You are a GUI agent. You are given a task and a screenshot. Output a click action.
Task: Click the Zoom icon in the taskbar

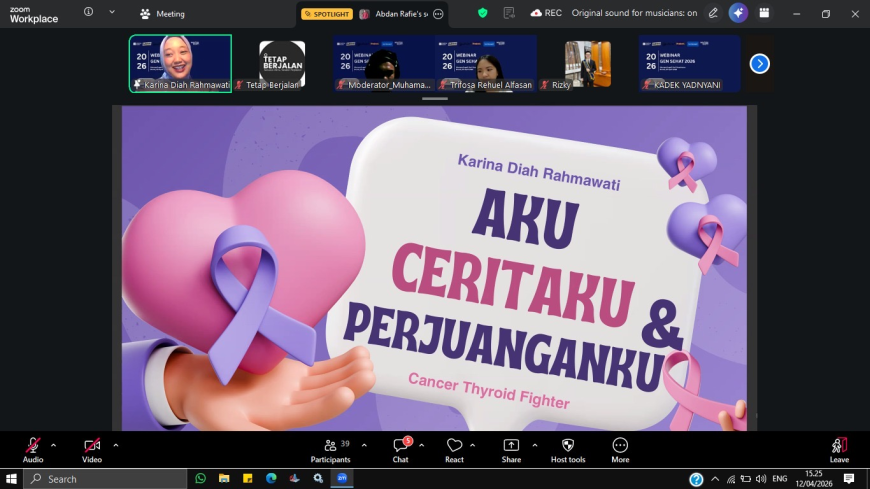point(342,478)
